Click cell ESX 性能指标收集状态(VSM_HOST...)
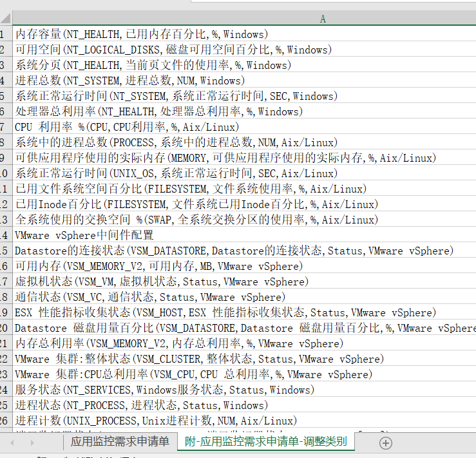476x458 pixels. coord(244,312)
